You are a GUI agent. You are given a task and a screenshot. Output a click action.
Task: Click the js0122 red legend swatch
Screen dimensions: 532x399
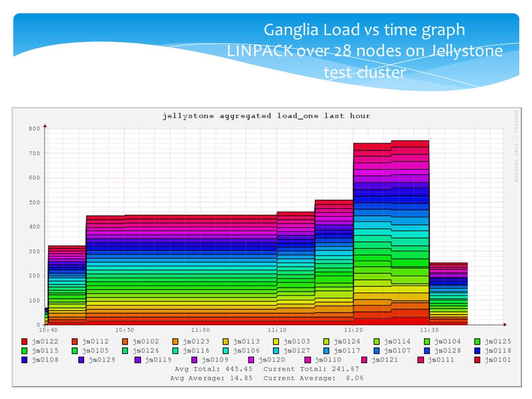click(24, 341)
